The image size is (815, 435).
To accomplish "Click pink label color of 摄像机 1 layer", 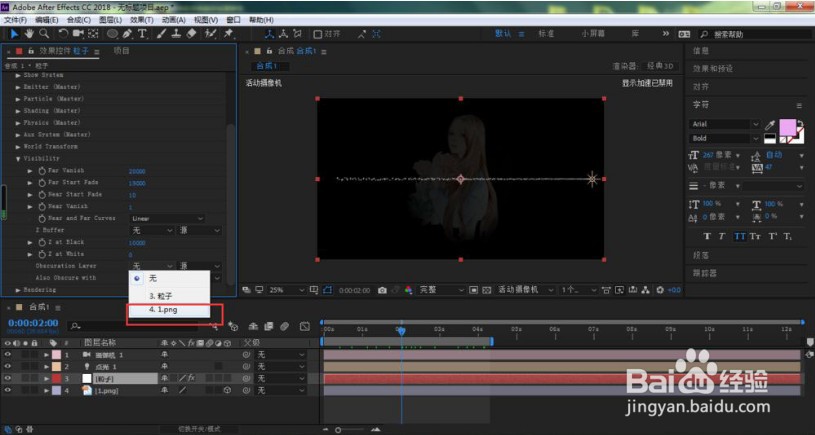I will (56, 354).
